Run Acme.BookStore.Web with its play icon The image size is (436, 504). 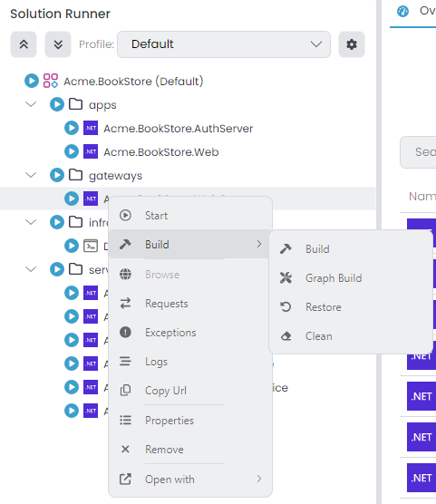[x=72, y=151]
